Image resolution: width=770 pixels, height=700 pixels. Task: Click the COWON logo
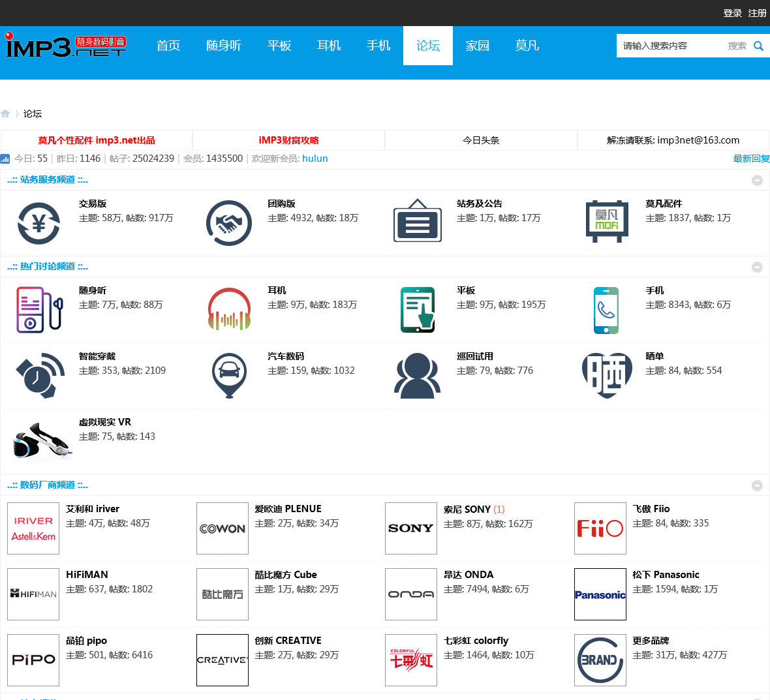(x=223, y=528)
